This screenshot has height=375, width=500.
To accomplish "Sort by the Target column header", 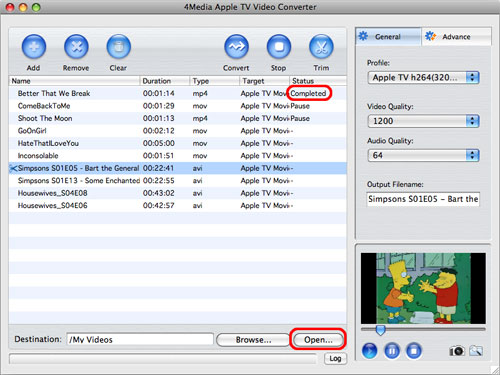I will click(264, 81).
